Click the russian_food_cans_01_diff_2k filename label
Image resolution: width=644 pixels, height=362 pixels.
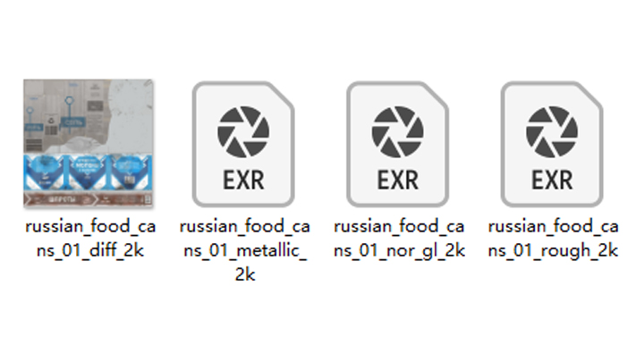click(90, 238)
